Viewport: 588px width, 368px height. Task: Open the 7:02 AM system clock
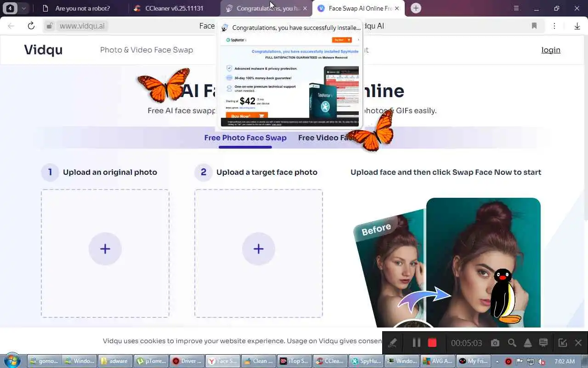[x=565, y=362]
